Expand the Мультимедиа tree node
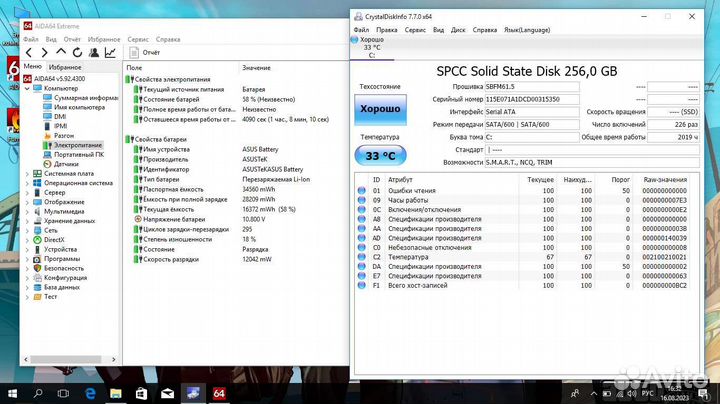The image size is (720, 404). pyautogui.click(x=27, y=212)
